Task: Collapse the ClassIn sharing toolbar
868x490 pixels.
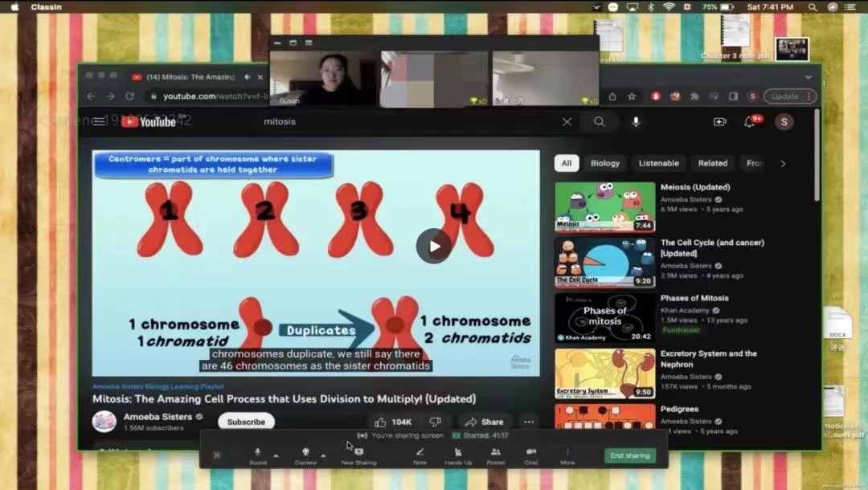Action: [216, 455]
